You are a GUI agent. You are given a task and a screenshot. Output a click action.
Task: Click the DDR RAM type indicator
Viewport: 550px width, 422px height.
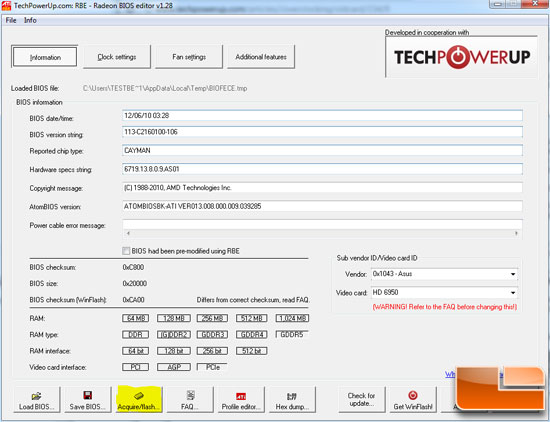135,335
